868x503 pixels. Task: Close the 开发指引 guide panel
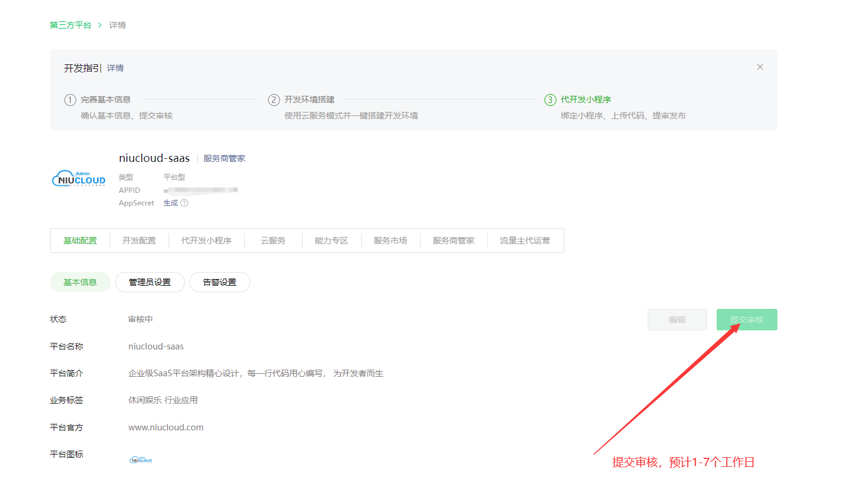[760, 67]
